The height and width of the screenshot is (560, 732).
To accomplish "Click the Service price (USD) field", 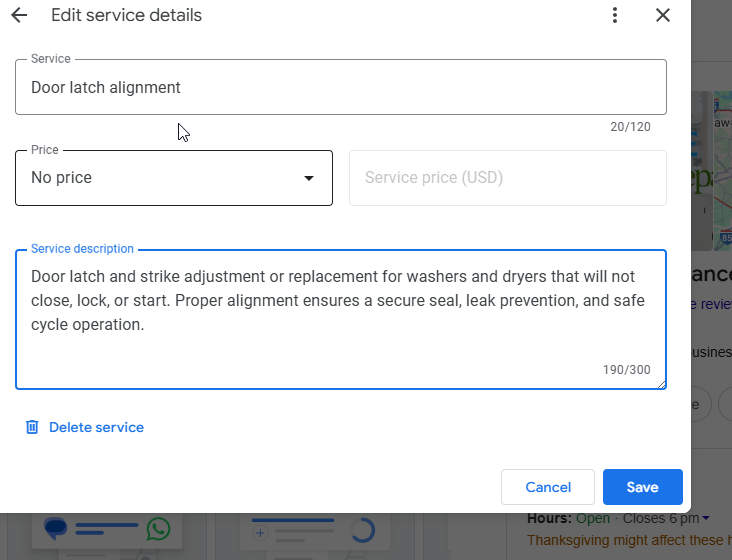I will pyautogui.click(x=507, y=178).
